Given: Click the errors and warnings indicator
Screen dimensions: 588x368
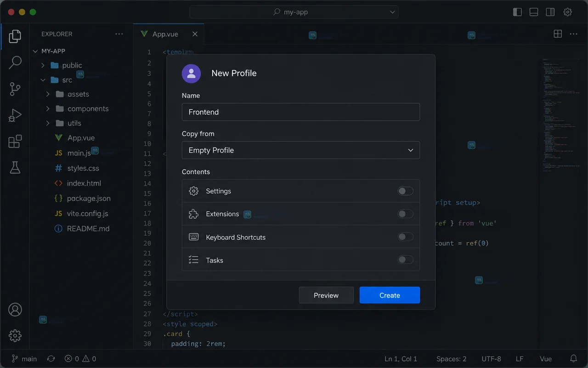Looking at the screenshot, I should [80, 359].
